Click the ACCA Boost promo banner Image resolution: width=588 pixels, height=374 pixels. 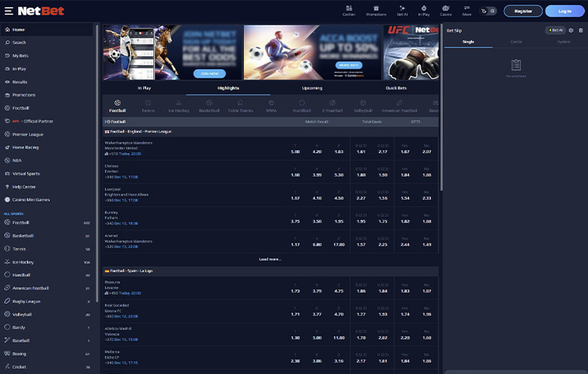[x=313, y=52]
